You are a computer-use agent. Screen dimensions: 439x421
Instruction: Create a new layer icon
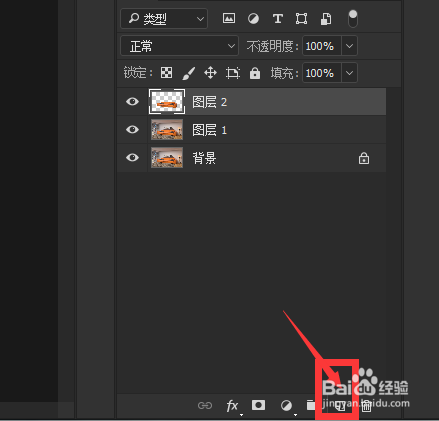point(340,406)
